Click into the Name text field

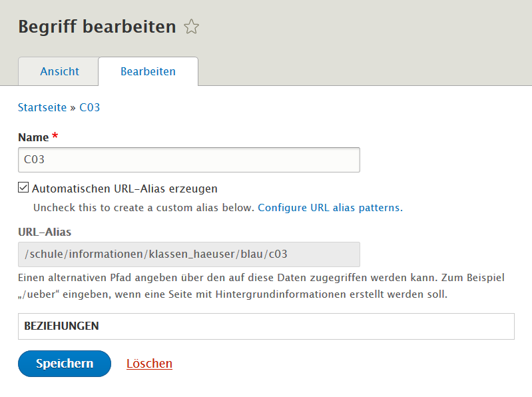[x=188, y=160]
